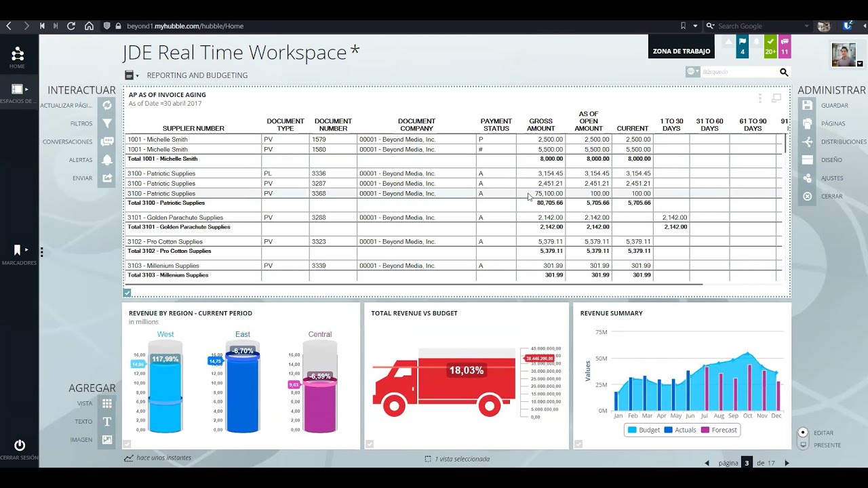Open green checkmark tasks showing 20+

click(x=770, y=46)
